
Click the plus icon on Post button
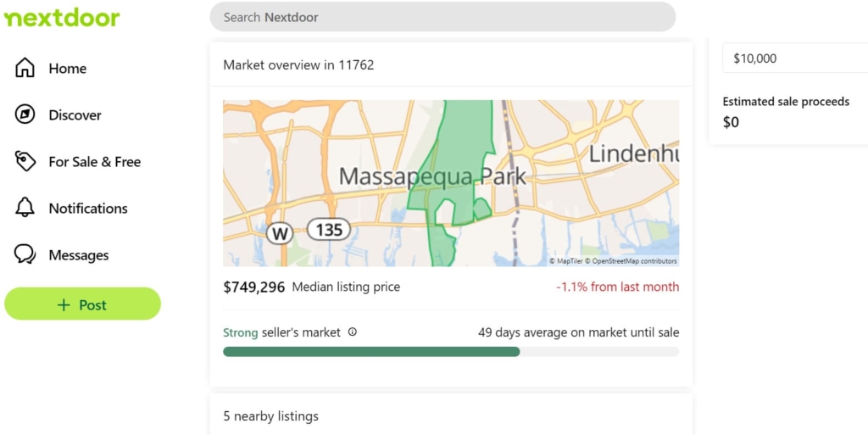(64, 305)
